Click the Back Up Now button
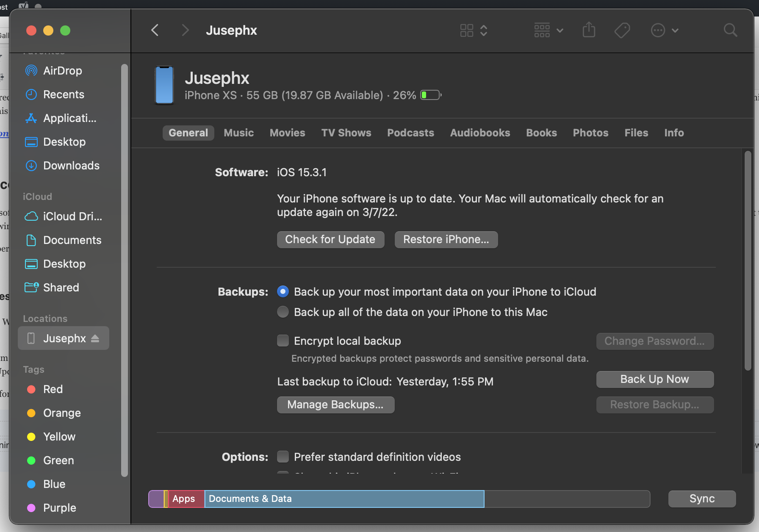The width and height of the screenshot is (759, 532). pos(654,379)
